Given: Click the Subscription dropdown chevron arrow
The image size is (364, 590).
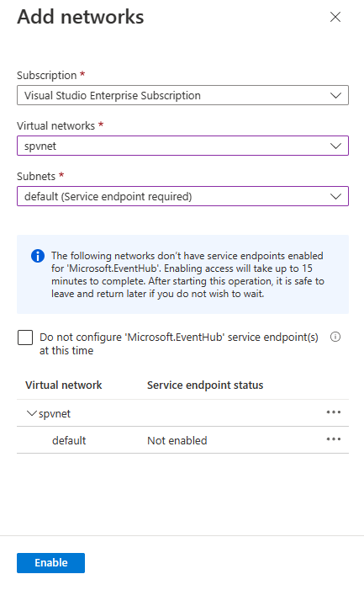Looking at the screenshot, I should [335, 96].
